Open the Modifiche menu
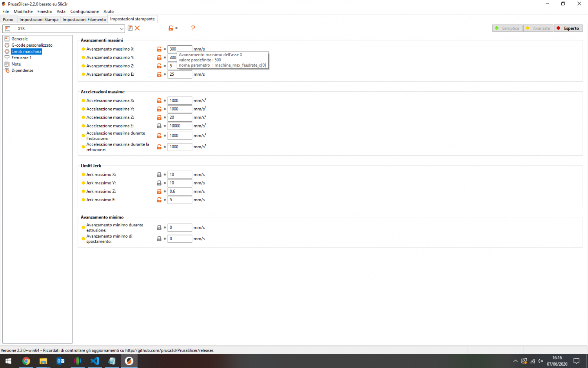 coord(23,11)
